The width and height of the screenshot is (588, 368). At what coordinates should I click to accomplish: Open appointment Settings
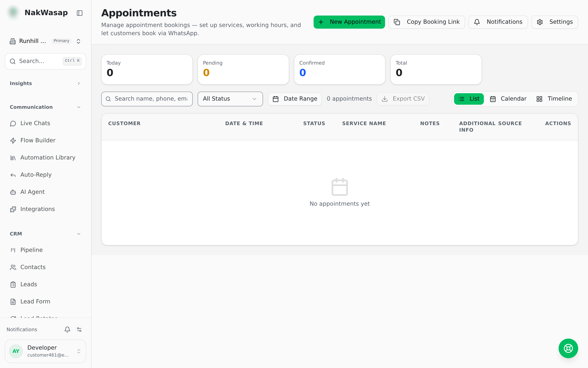(x=555, y=22)
